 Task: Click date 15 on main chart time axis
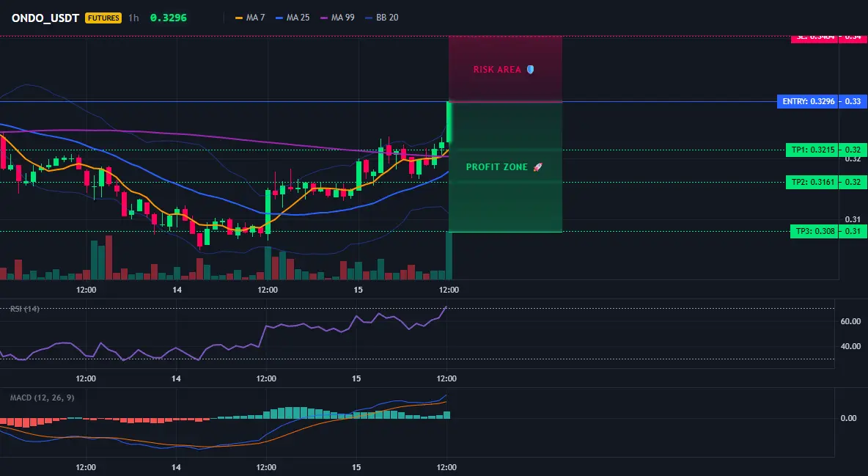tap(358, 290)
